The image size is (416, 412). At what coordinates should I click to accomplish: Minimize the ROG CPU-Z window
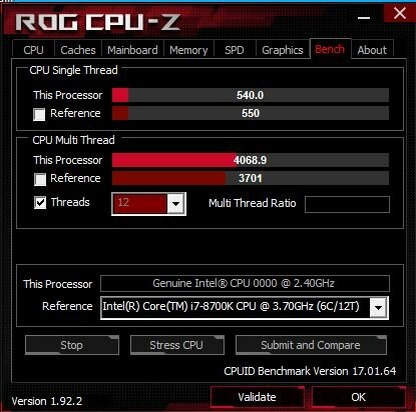click(364, 16)
